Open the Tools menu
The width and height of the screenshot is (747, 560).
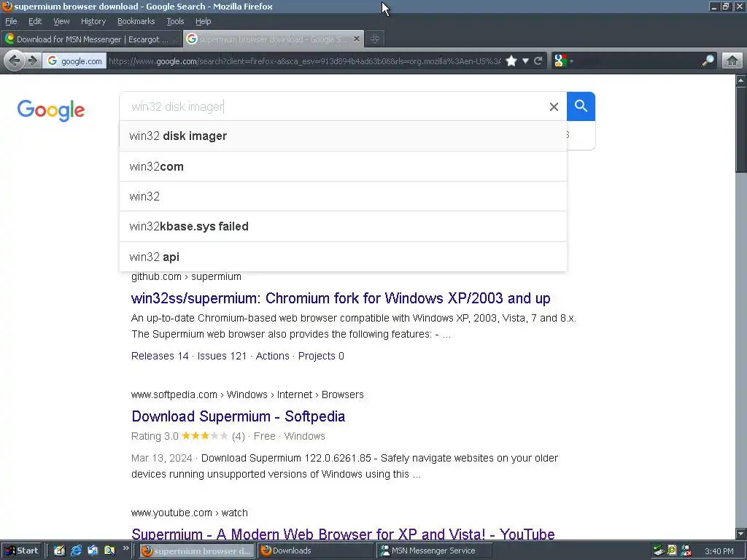(x=175, y=21)
